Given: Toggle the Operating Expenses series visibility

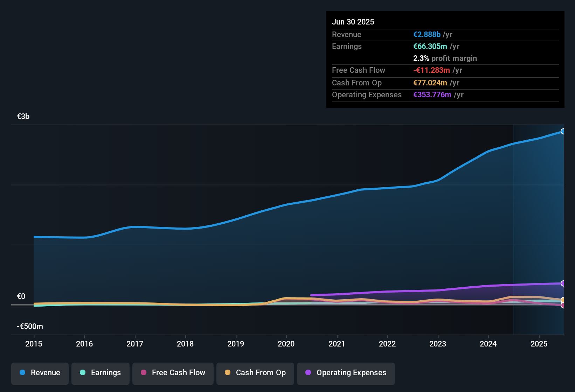Looking at the screenshot, I should (x=346, y=373).
